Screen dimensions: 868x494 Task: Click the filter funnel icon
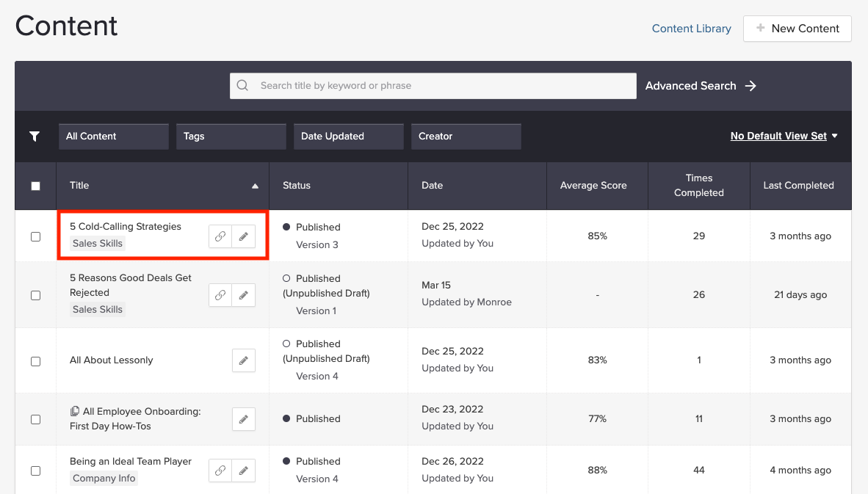tap(35, 137)
